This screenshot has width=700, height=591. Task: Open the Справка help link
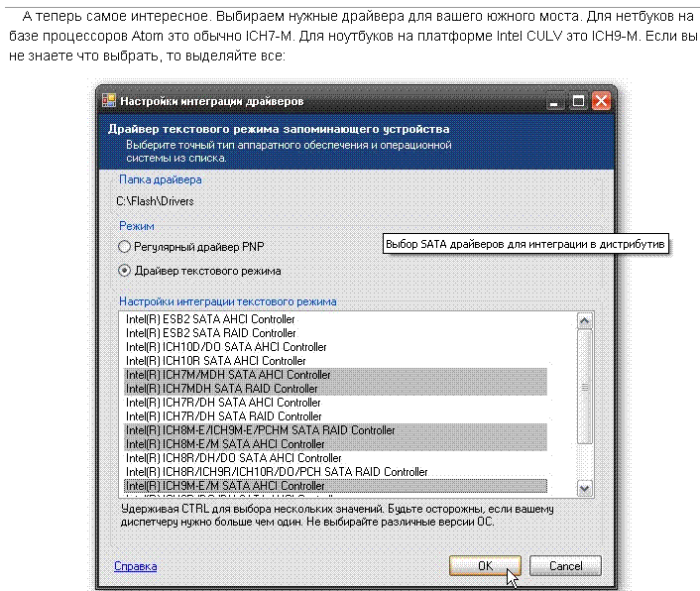135,566
